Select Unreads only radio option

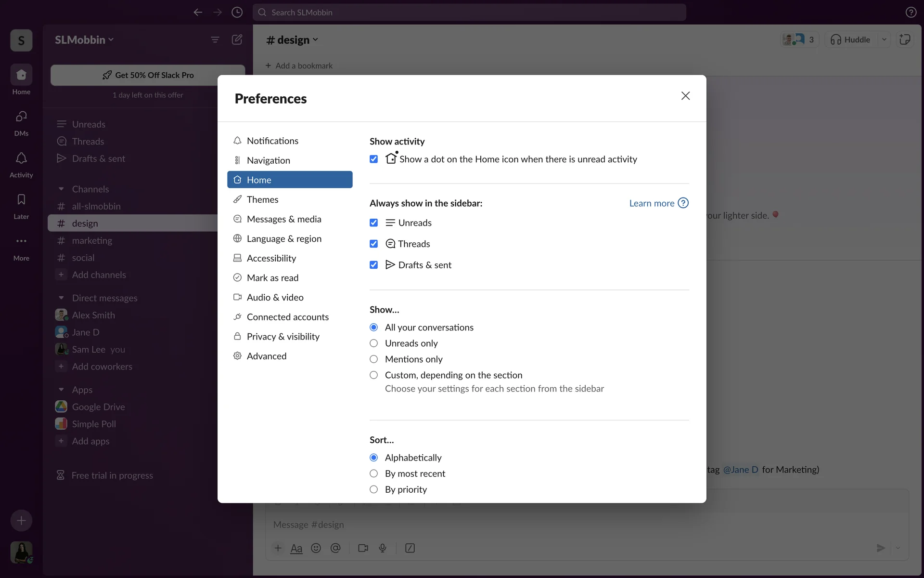click(373, 343)
